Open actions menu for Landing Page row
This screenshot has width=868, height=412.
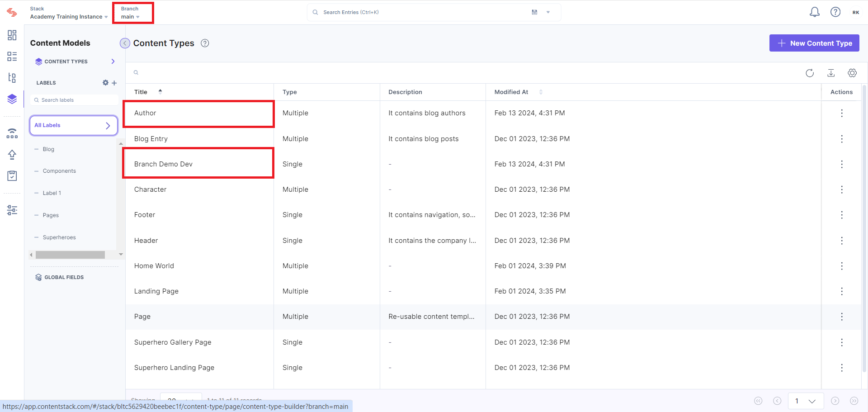[842, 291]
